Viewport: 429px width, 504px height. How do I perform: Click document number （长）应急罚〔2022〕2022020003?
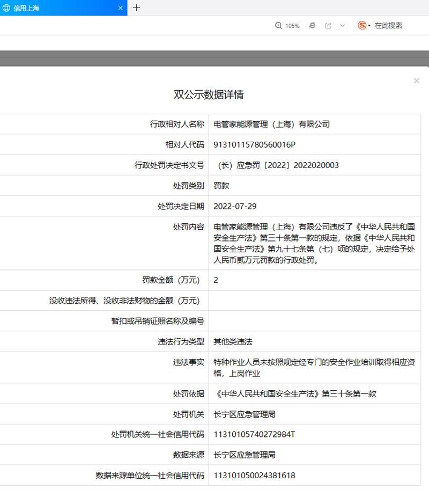(278, 165)
